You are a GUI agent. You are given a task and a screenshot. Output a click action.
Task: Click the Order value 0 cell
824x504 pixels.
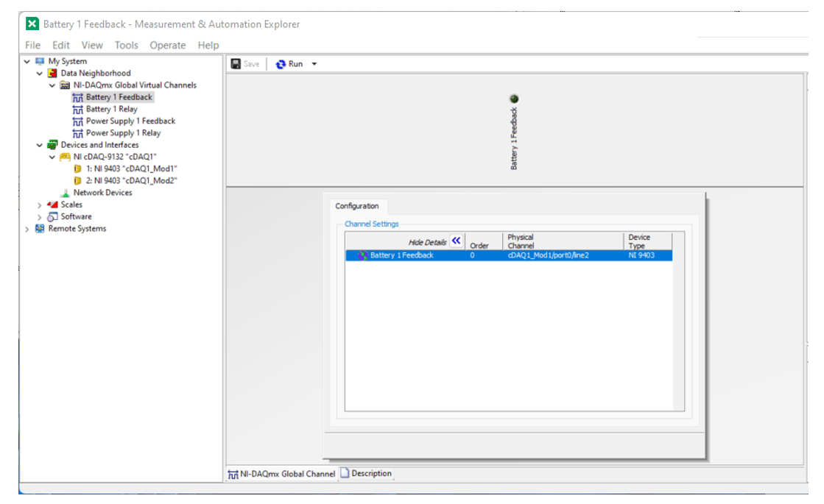(472, 255)
